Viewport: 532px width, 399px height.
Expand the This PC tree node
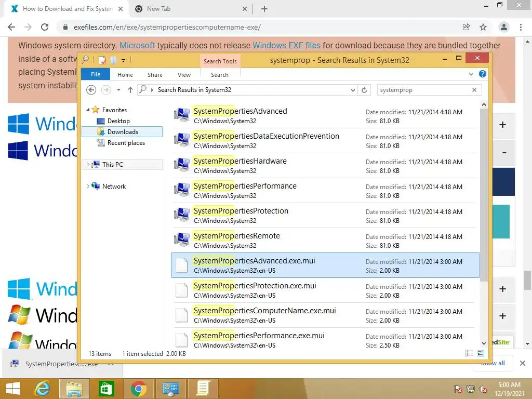[x=88, y=165]
